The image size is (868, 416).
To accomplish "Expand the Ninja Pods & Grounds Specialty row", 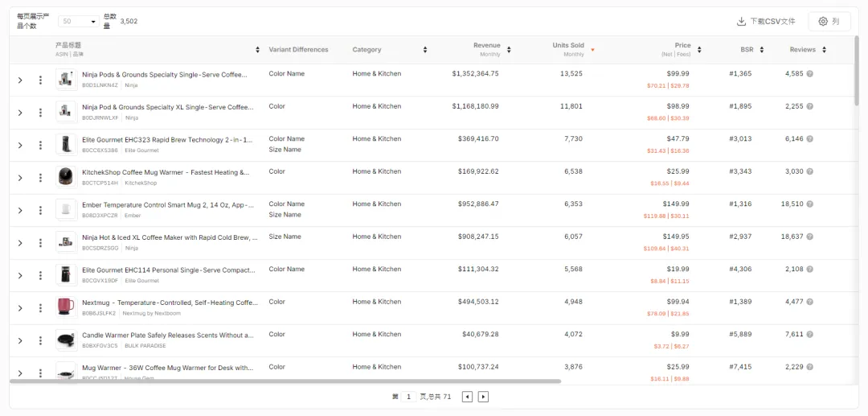I will tap(20, 80).
